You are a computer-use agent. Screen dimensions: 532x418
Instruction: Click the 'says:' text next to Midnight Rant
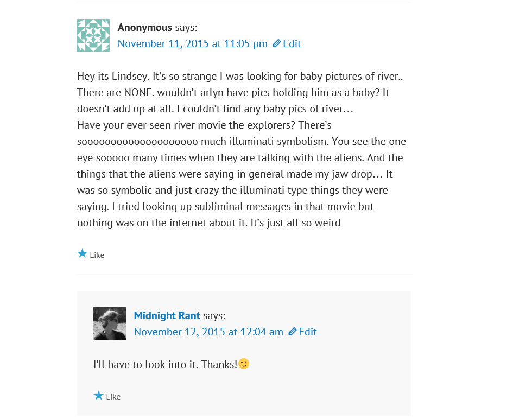click(x=214, y=315)
